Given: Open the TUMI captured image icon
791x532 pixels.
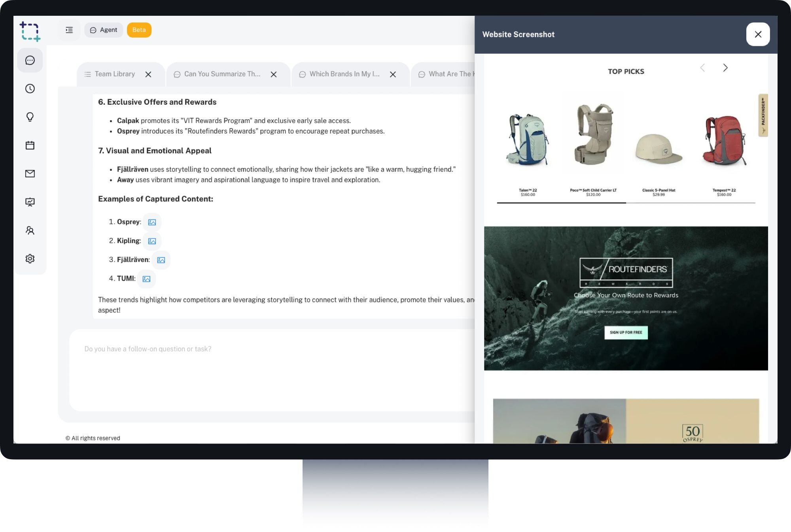Looking at the screenshot, I should pos(146,279).
